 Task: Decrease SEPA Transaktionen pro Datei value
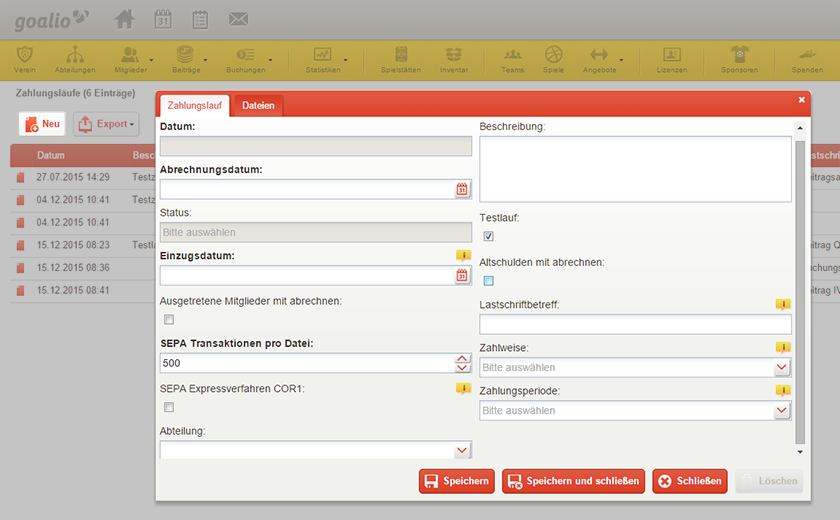pyautogui.click(x=462, y=368)
